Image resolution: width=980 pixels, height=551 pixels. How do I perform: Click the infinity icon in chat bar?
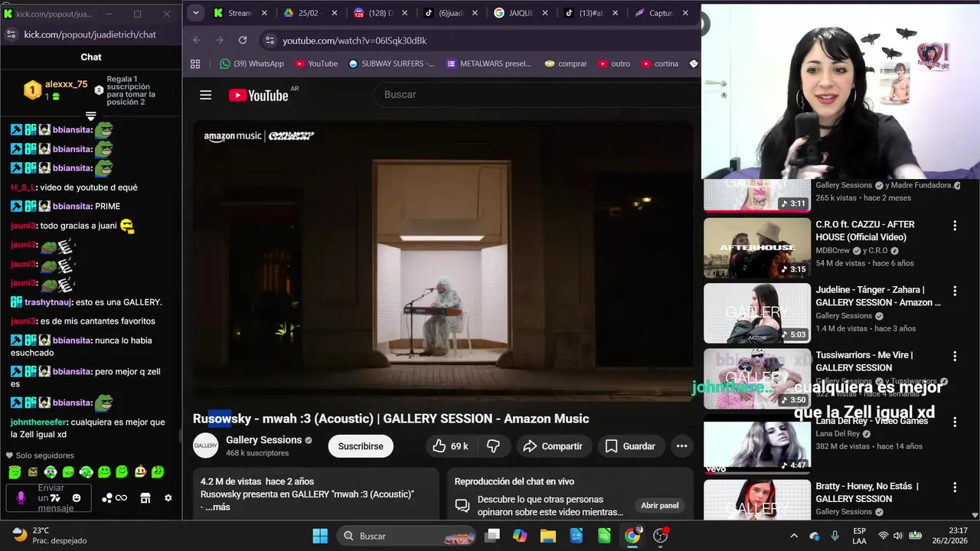121,498
